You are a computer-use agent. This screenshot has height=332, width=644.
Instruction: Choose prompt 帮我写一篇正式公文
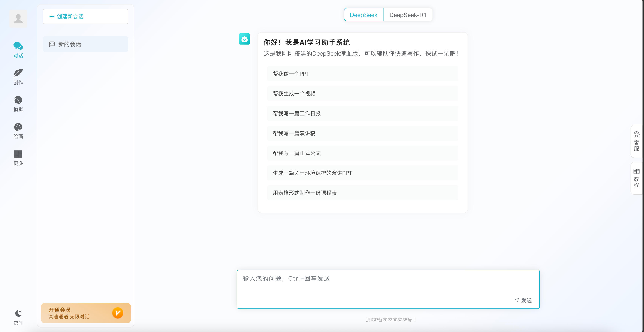coord(363,153)
